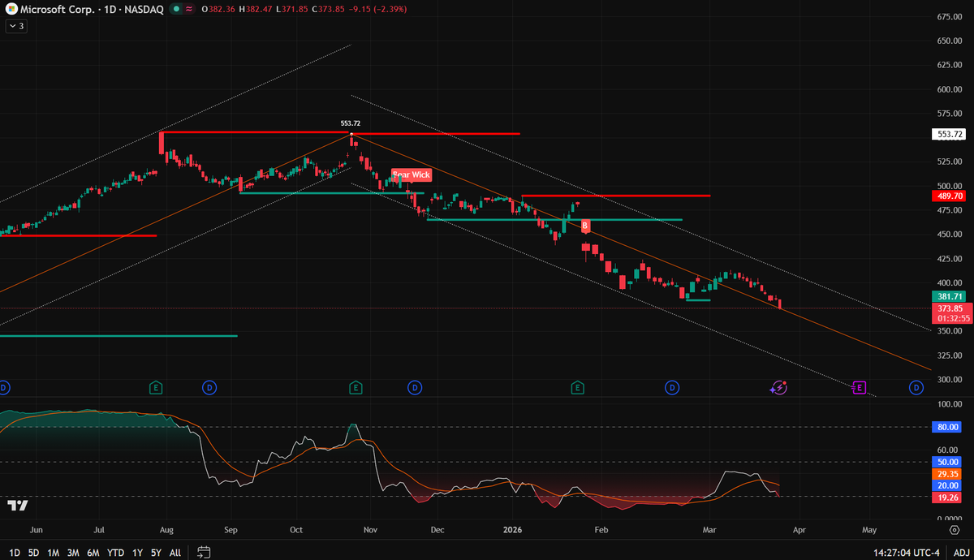The width and height of the screenshot is (974, 560).
Task: Click the orange 29.35 oscillator value label
Action: (x=949, y=472)
